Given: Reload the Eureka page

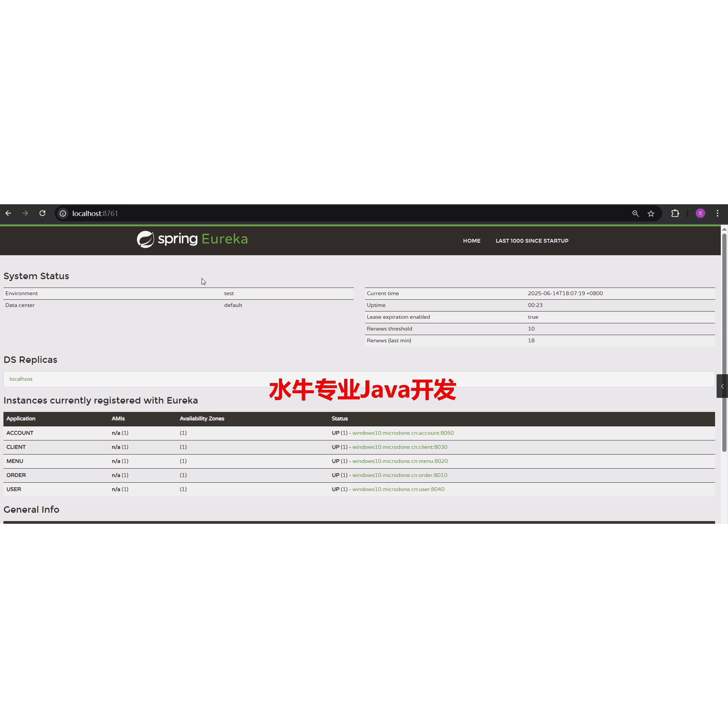Looking at the screenshot, I should [42, 213].
